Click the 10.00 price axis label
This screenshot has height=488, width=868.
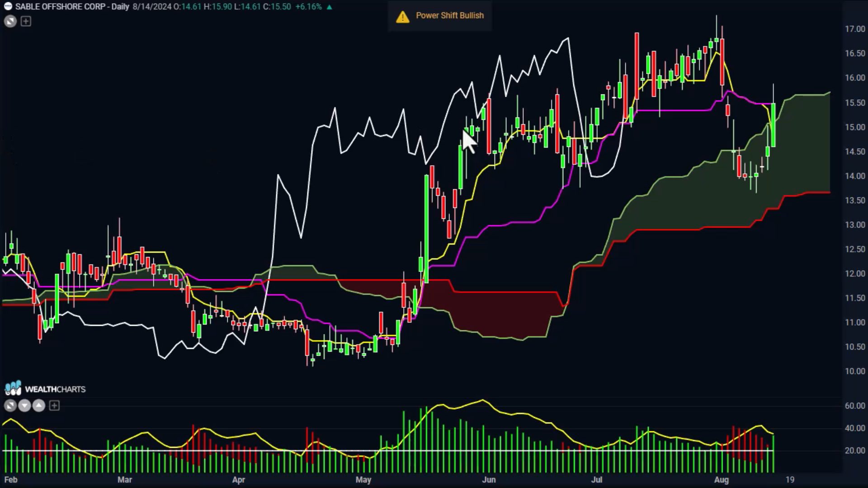(855, 371)
